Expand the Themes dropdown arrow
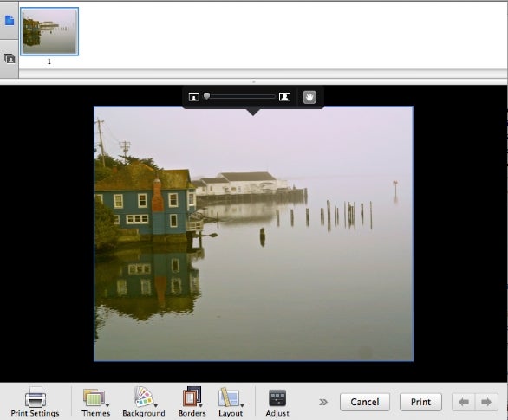This screenshot has width=508, height=420. (107, 405)
